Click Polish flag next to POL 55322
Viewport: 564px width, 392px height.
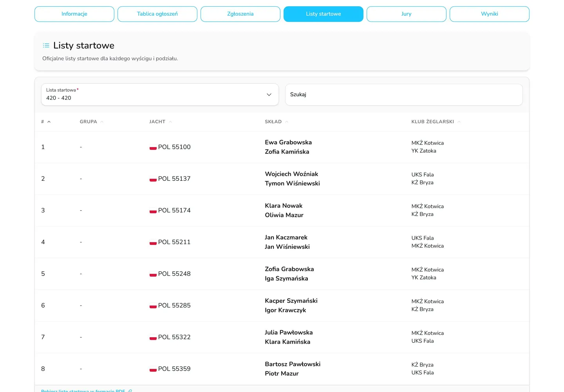[153, 338]
